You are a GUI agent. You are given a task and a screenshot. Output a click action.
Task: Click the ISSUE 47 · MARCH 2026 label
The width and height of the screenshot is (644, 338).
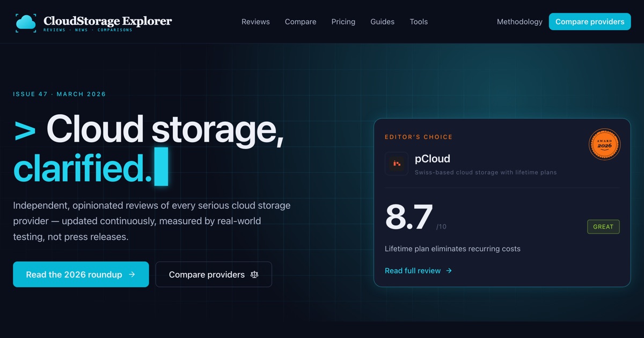coord(60,94)
